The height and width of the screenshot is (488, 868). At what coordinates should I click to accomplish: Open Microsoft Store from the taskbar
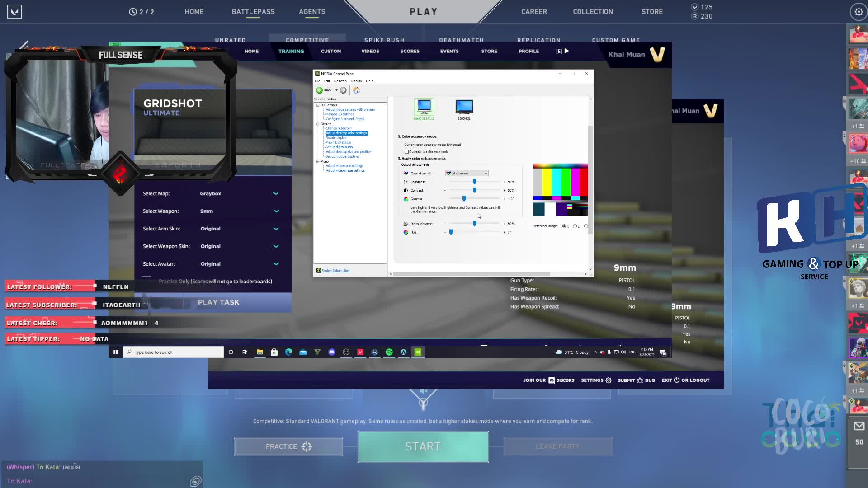coord(274,352)
